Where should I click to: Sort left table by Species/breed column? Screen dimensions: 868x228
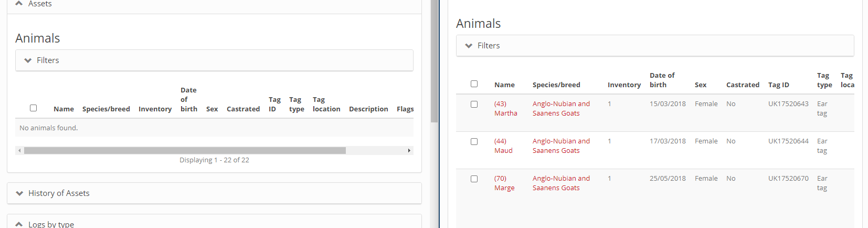pyautogui.click(x=106, y=109)
